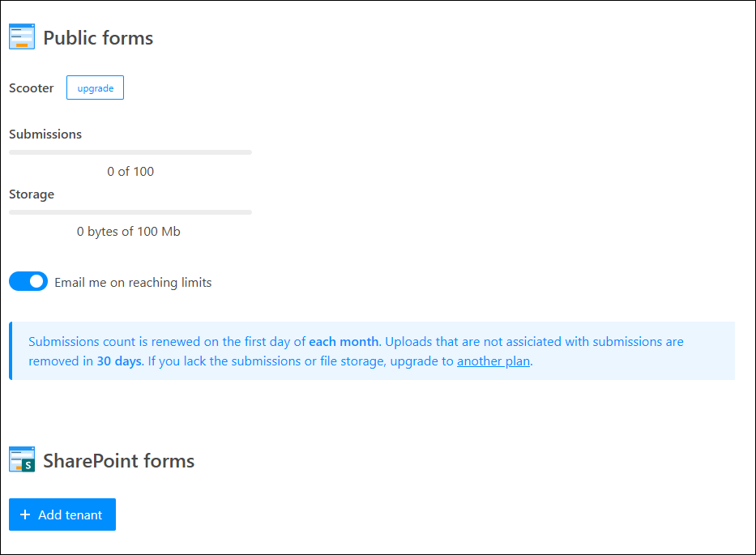This screenshot has width=756, height=555.
Task: Click the '0 of 100' submissions count
Action: [130, 172]
